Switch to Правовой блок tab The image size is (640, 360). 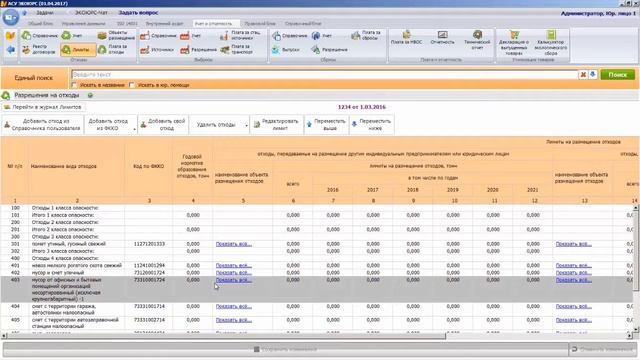(x=260, y=24)
